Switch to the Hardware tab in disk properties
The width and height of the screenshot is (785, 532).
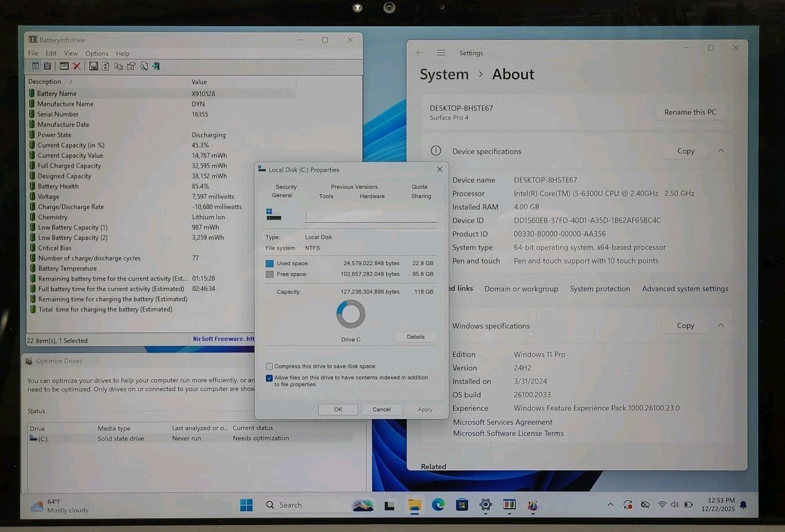(x=372, y=196)
